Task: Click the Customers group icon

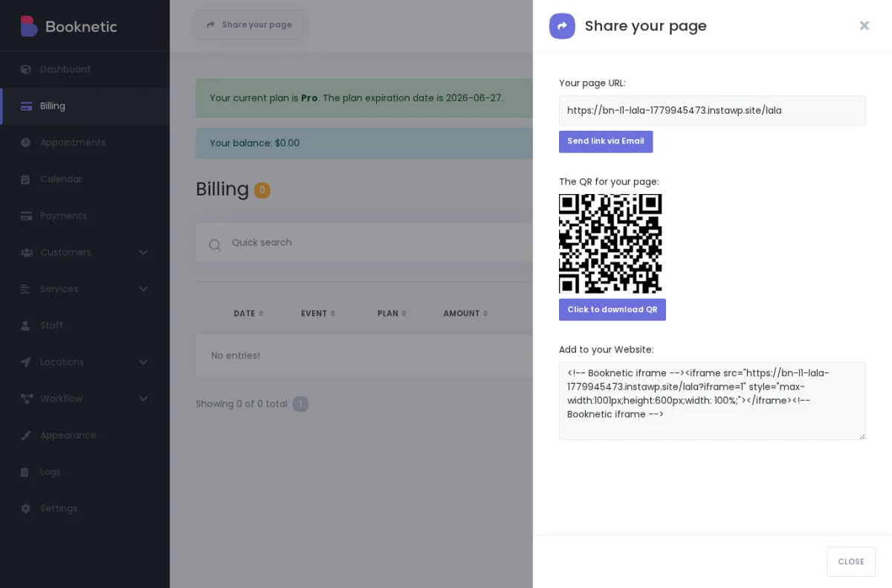Action: [x=26, y=252]
